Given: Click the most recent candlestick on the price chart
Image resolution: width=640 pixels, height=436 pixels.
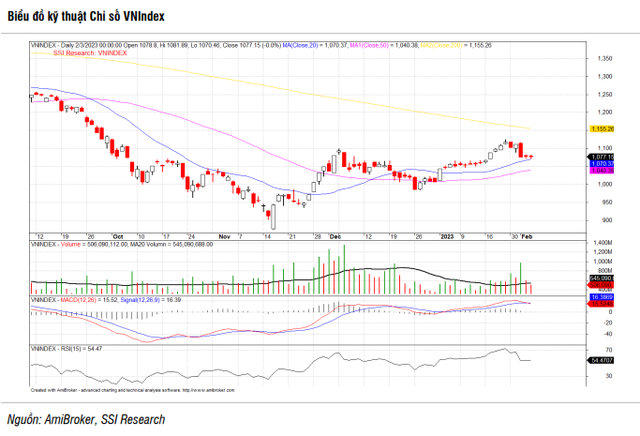Looking at the screenshot, I should 530,157.
